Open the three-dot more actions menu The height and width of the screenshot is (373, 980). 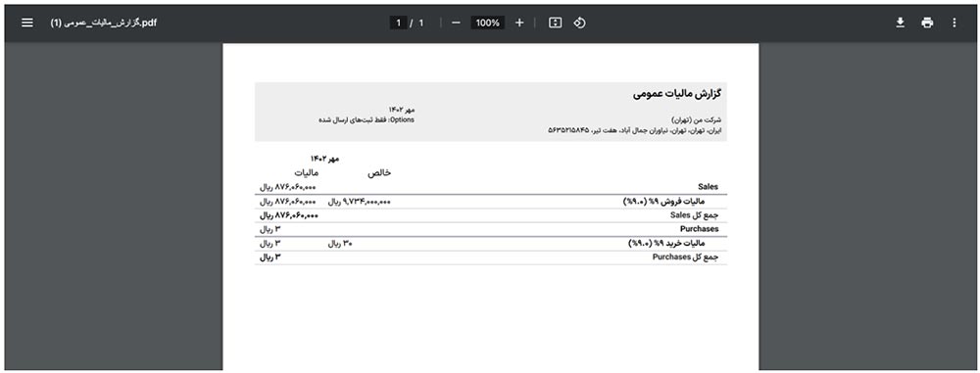[954, 23]
